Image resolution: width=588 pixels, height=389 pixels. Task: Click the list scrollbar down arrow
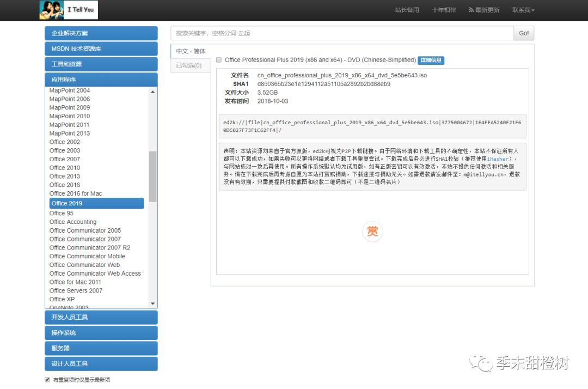pyautogui.click(x=152, y=303)
